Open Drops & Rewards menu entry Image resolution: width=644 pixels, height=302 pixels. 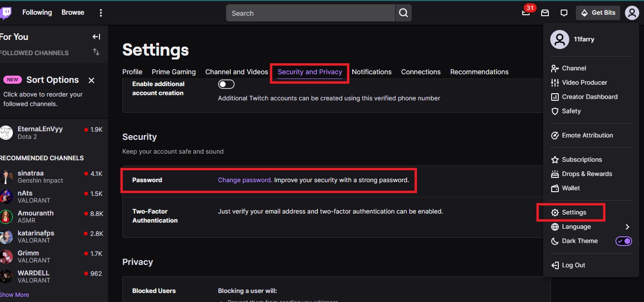pos(591,174)
